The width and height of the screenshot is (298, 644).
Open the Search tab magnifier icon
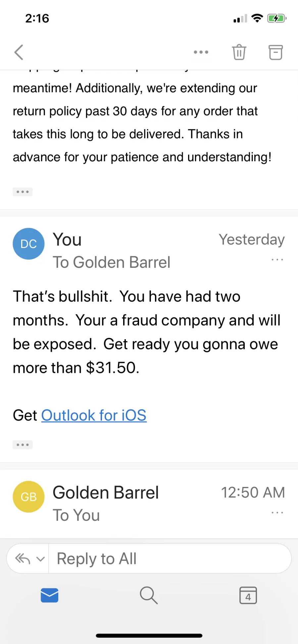tap(149, 595)
